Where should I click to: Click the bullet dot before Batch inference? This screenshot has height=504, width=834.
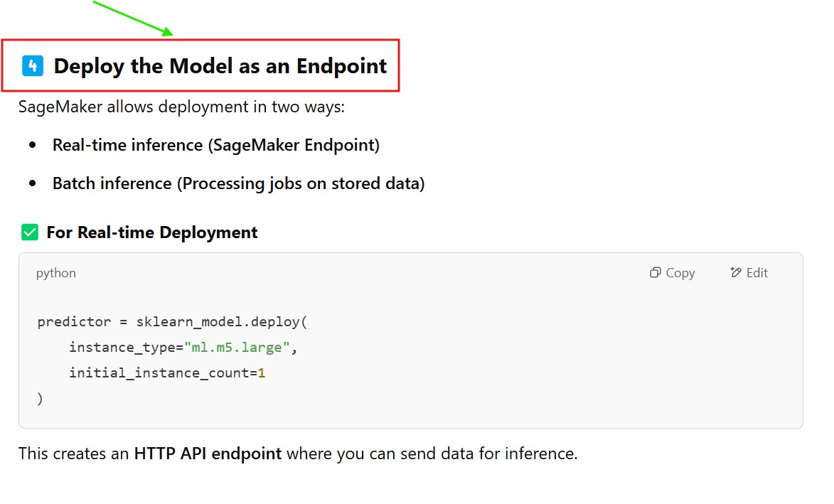tap(33, 184)
